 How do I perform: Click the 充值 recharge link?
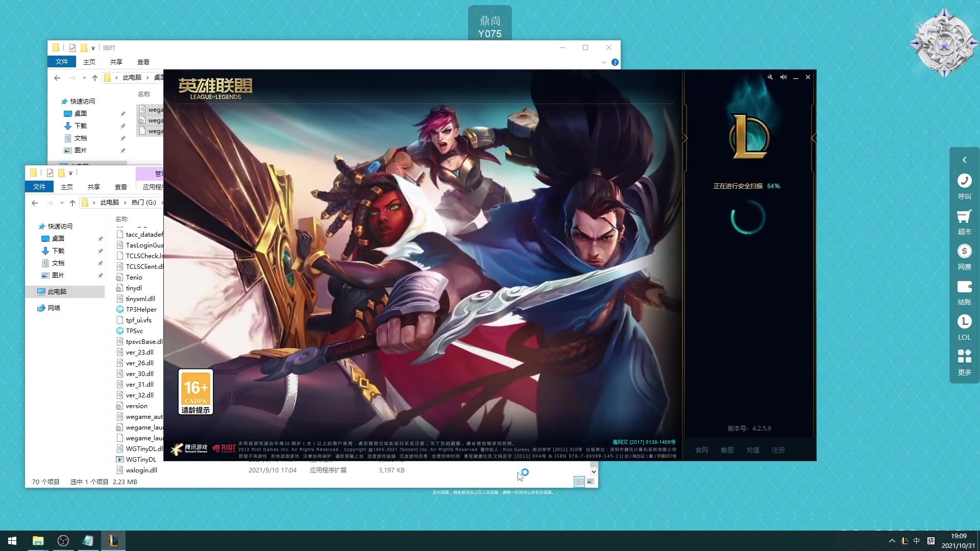[x=753, y=450]
